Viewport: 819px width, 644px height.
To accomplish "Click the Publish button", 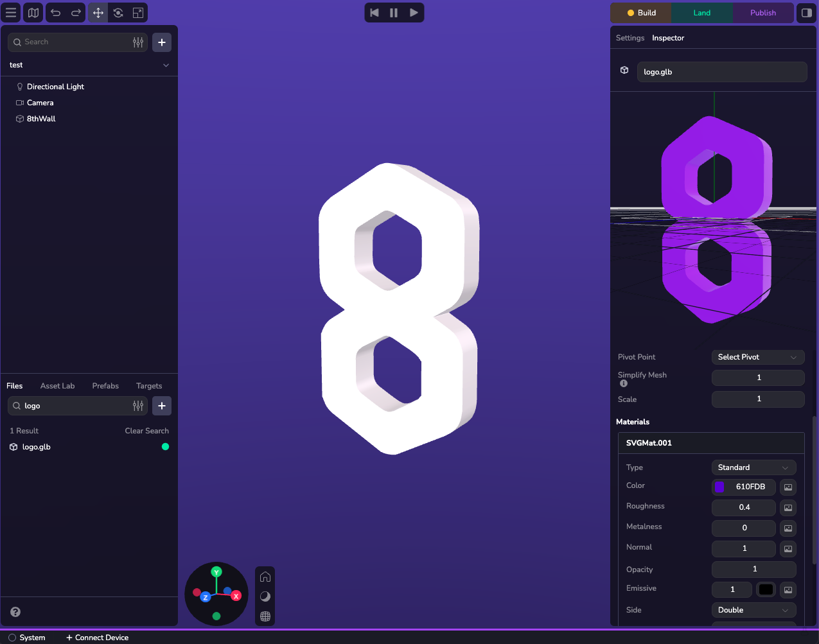I will [x=762, y=13].
